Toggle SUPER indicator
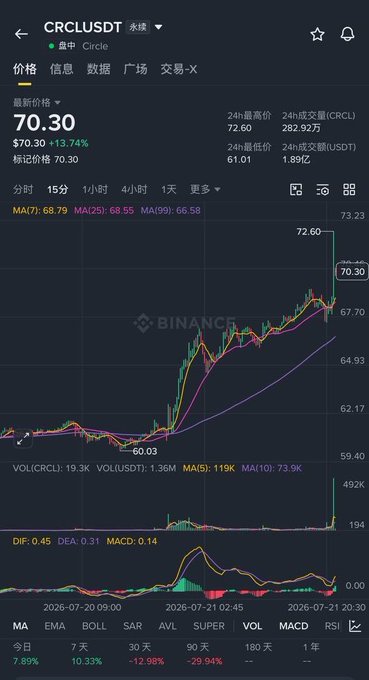 [x=209, y=626]
